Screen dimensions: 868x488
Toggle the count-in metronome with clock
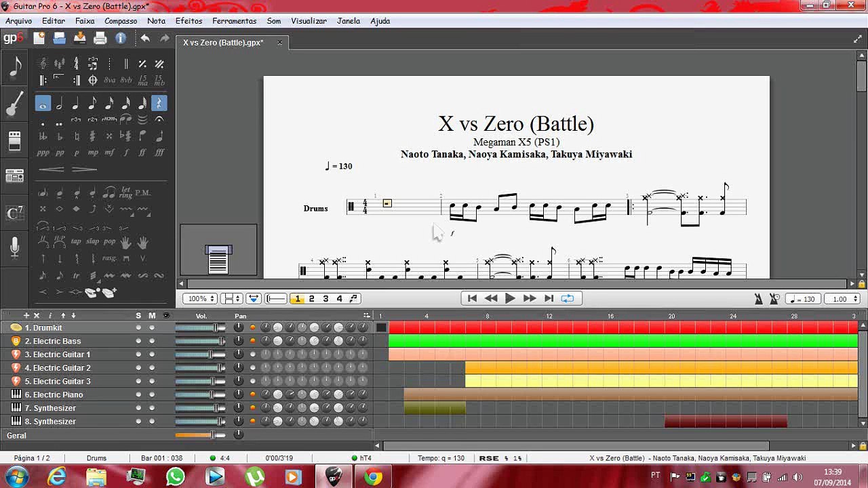click(x=774, y=299)
